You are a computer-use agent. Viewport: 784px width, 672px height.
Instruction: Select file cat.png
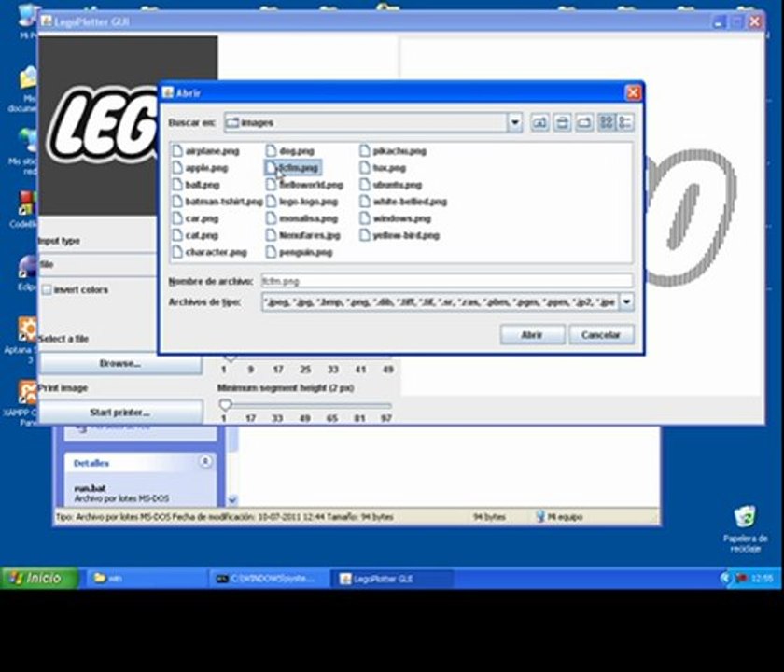[x=195, y=235]
